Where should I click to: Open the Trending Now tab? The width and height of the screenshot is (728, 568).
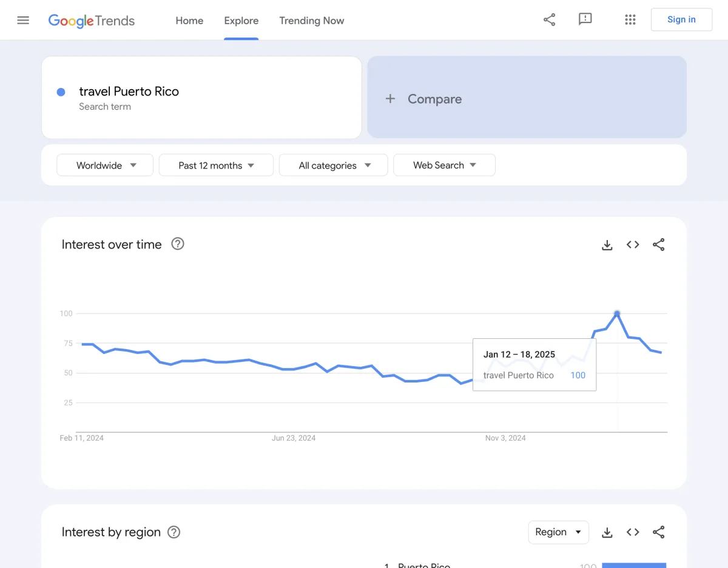[x=311, y=21]
